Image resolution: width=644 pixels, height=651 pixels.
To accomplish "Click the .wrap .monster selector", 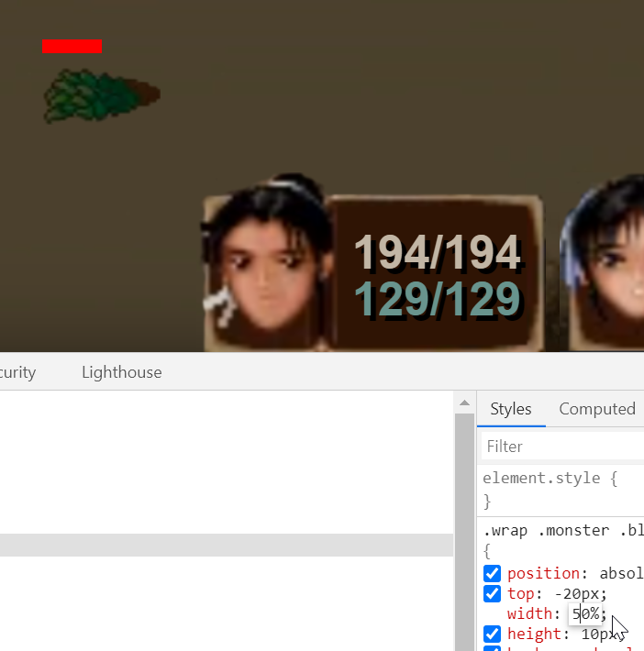I will click(563, 531).
